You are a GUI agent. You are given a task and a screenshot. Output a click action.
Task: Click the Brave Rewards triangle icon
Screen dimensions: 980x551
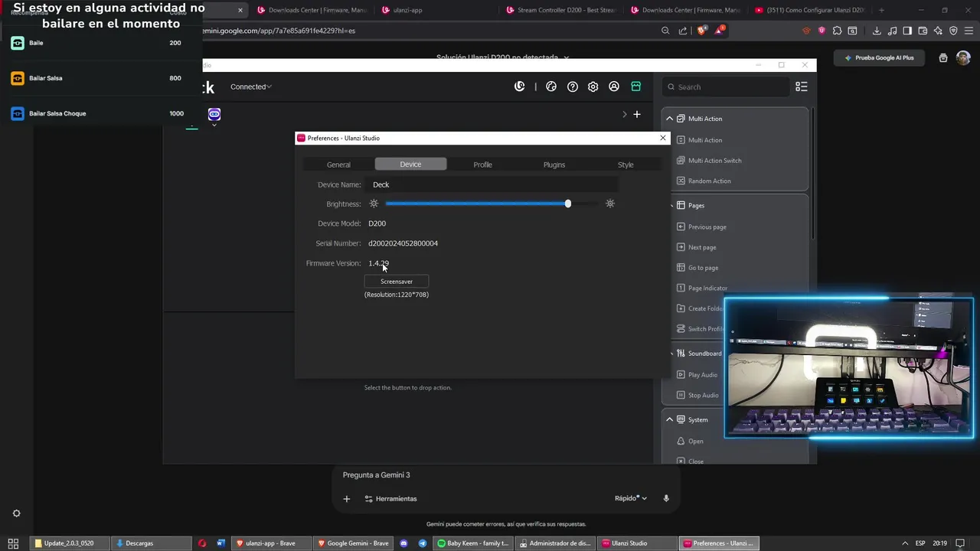[719, 31]
